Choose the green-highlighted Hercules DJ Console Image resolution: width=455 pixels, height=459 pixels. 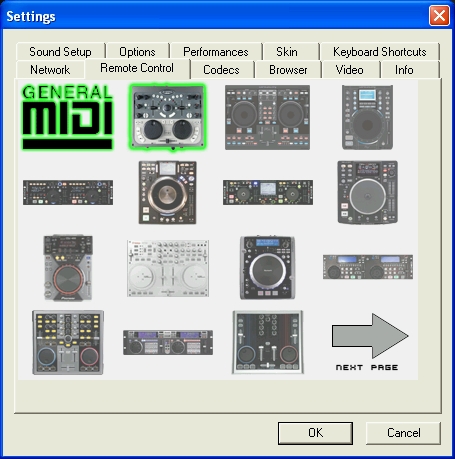pos(167,117)
